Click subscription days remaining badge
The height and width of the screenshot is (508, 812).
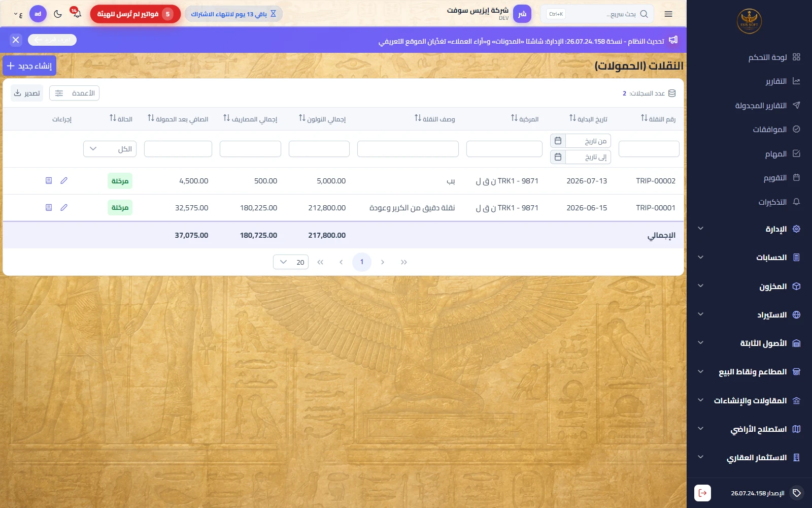(233, 14)
